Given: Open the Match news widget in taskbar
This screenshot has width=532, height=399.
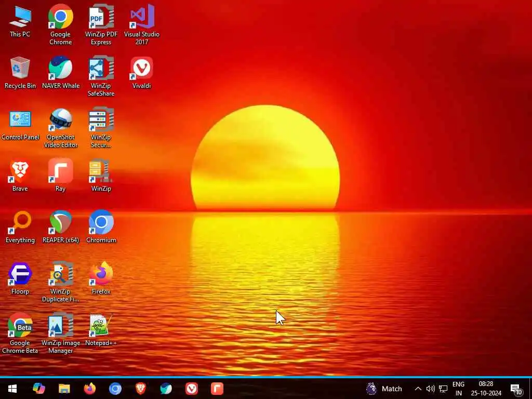Looking at the screenshot, I should [x=384, y=389].
